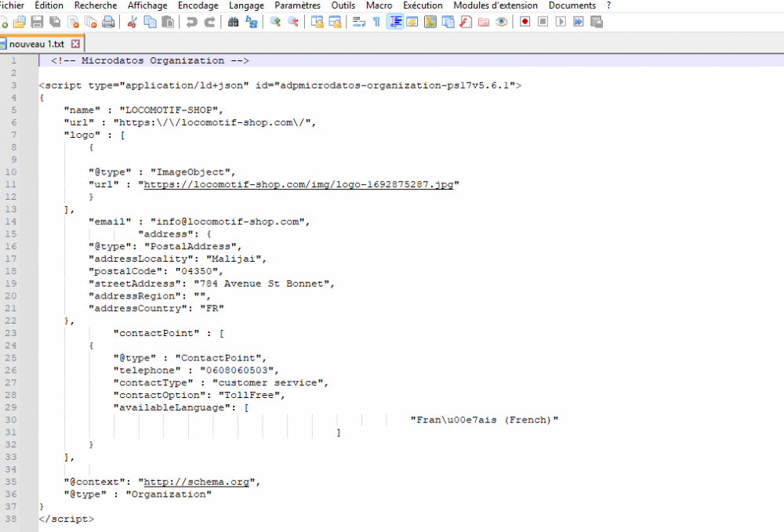The height and width of the screenshot is (532, 784).
Task: Click line number 38 in the margin
Action: point(10,519)
